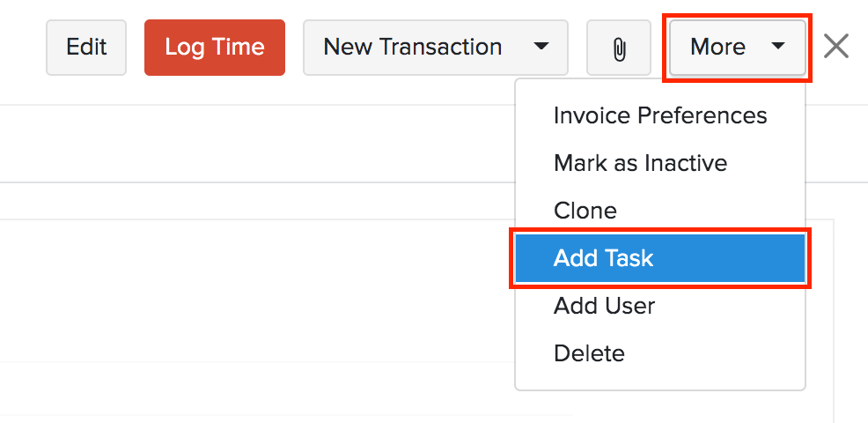Click the caret arrow on More

point(777,47)
